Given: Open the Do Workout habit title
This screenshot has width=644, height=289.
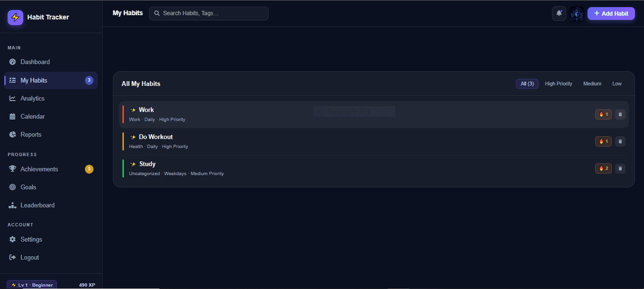Looking at the screenshot, I should pos(156,137).
